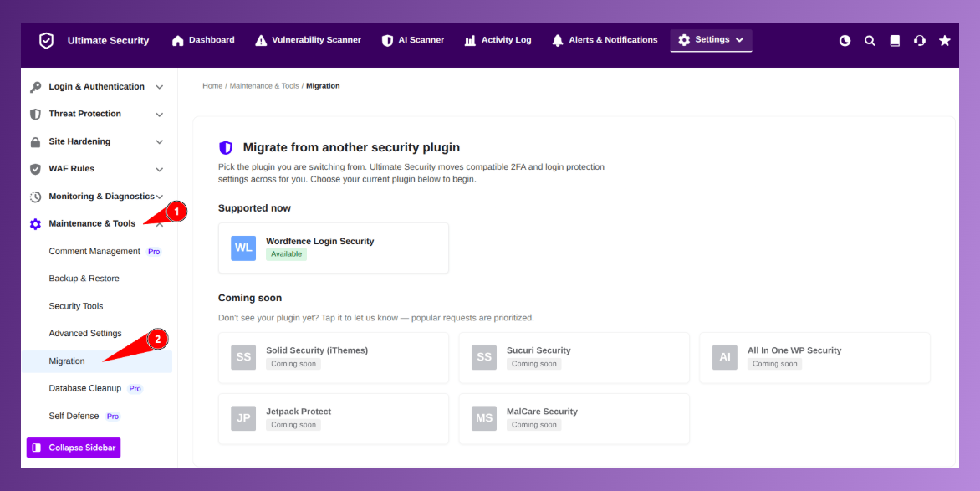Click the purple shield icon beside Migrate heading

coord(226,148)
